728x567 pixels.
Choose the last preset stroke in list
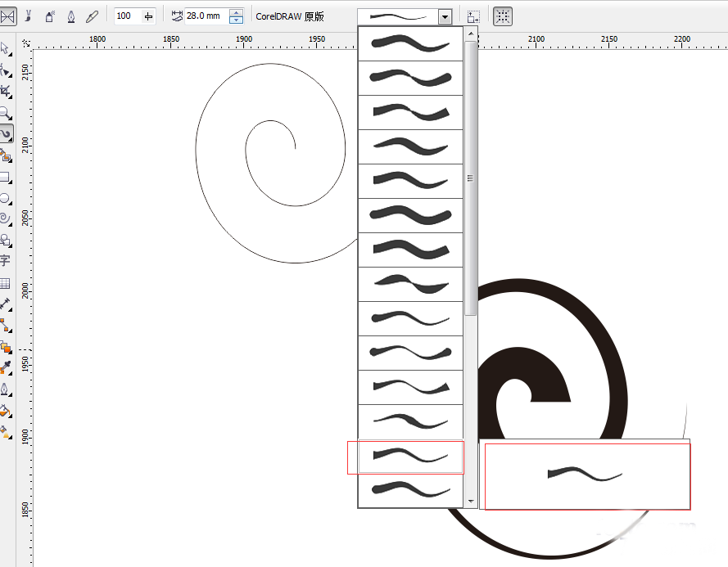[410, 490]
